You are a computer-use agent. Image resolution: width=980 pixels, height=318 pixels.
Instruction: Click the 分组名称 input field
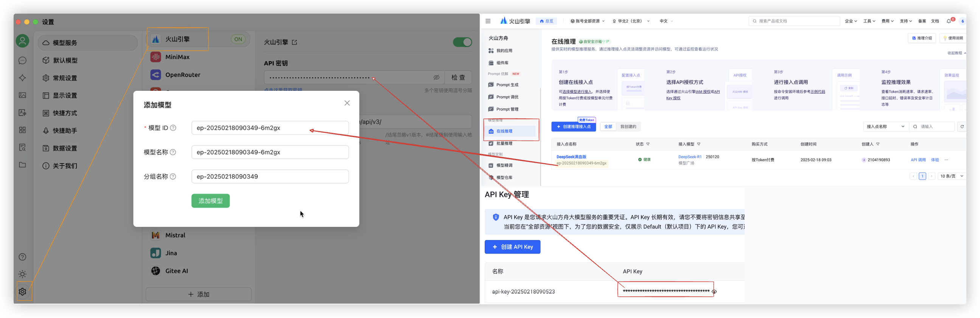pyautogui.click(x=270, y=177)
